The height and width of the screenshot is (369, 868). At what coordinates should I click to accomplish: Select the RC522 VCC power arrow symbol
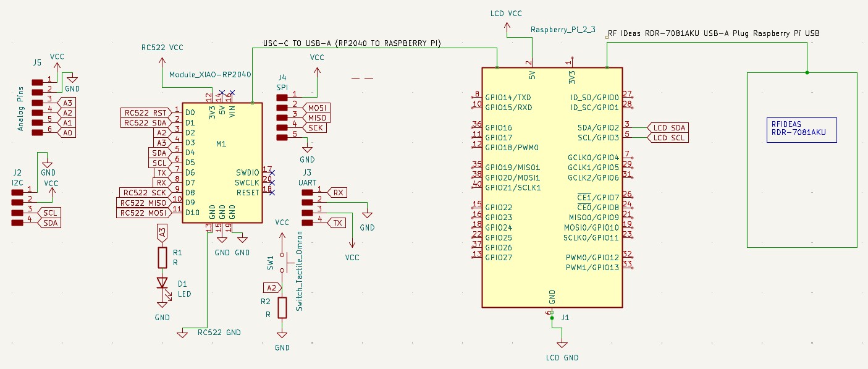[x=162, y=64]
